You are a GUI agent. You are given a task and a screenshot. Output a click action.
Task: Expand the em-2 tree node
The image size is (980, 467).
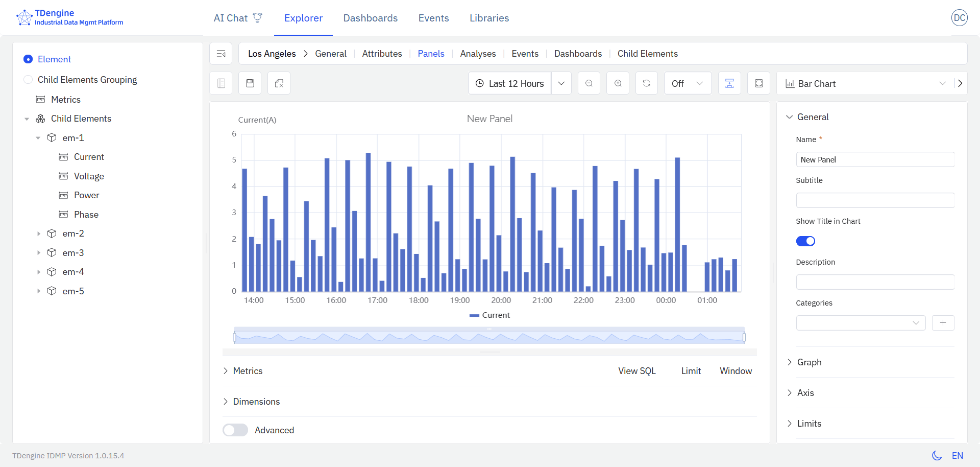pyautogui.click(x=38, y=233)
